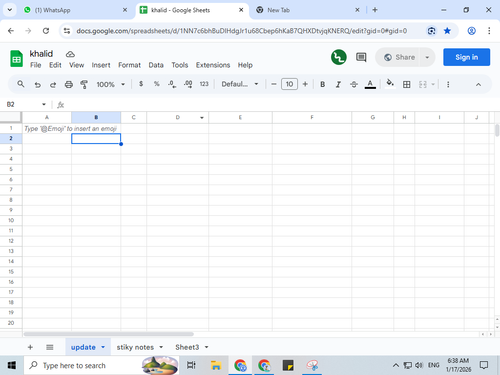Image resolution: width=500 pixels, height=375 pixels.
Task: Open the borders menu
Action: [406, 84]
